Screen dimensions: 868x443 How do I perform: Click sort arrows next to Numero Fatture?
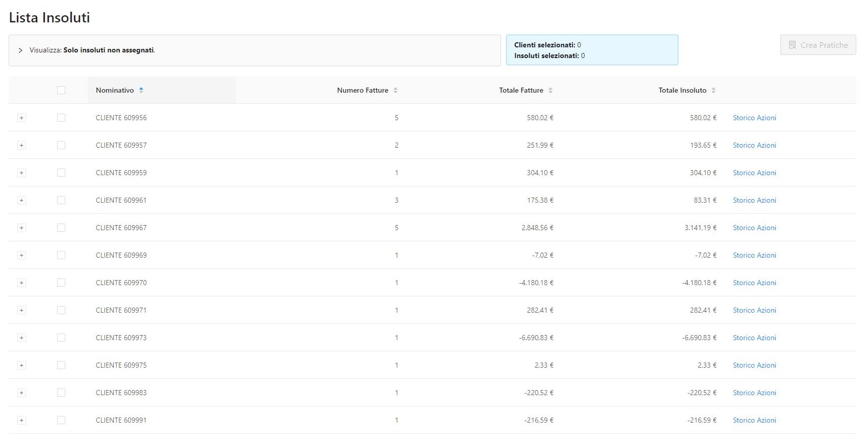point(396,90)
